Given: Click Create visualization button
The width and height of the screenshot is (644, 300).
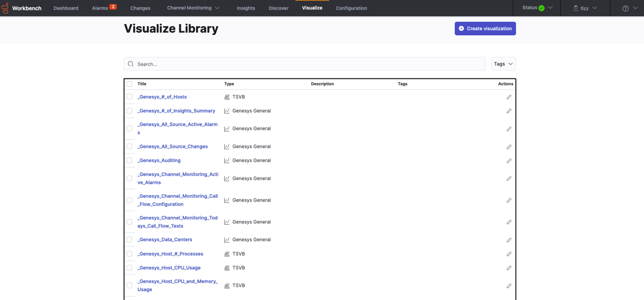Looking at the screenshot, I should tap(485, 29).
